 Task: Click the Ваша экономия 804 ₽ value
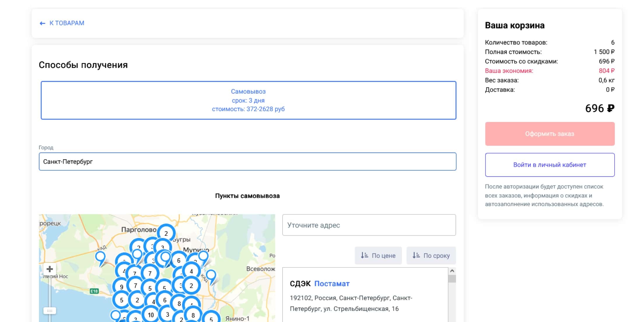tap(607, 71)
